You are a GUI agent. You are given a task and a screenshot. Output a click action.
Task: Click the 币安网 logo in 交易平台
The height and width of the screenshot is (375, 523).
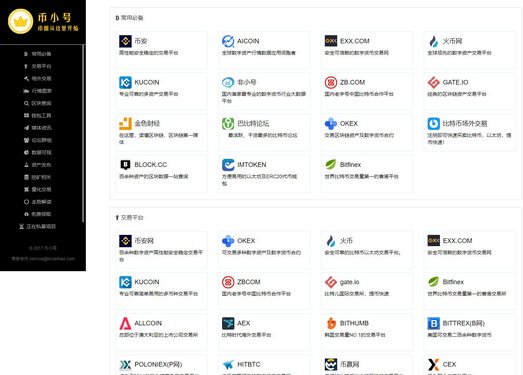click(x=125, y=241)
